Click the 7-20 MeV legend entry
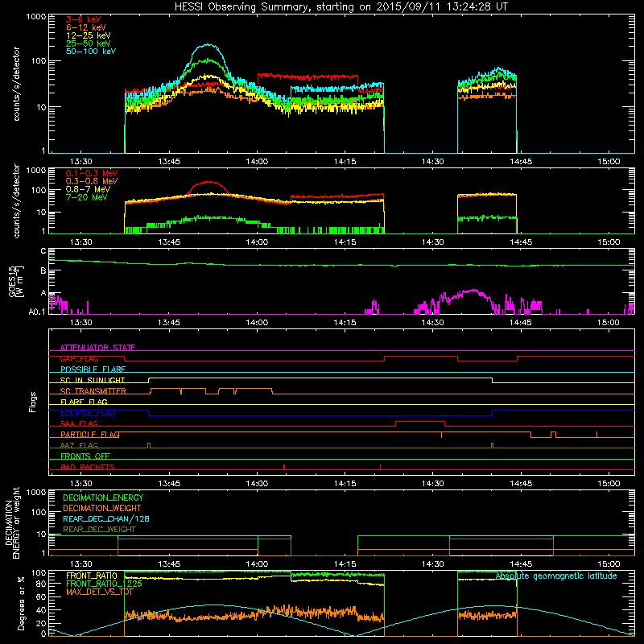644x644 pixels. (x=87, y=197)
